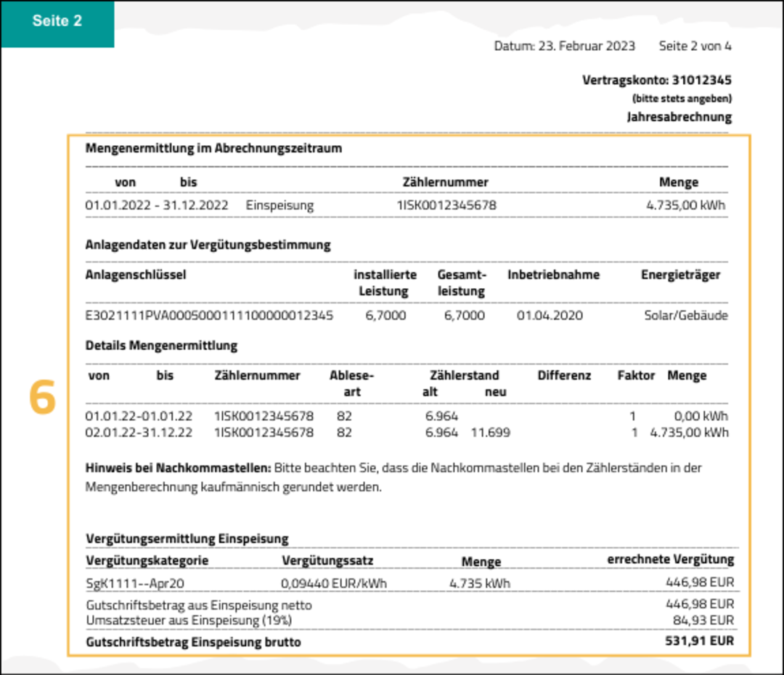The image size is (784, 675).
Task: Click the orange number 6 marker
Action: tap(43, 398)
